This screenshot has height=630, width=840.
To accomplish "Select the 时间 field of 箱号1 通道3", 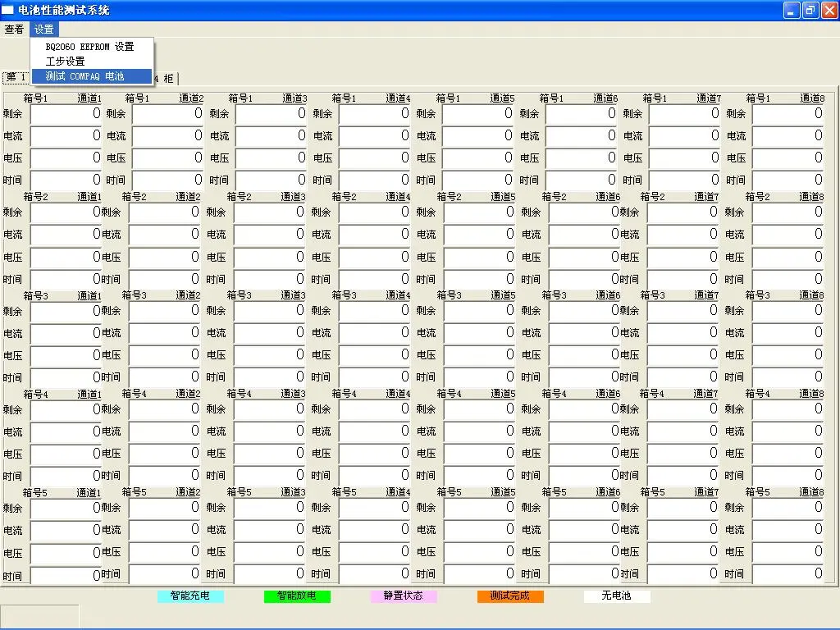I will [x=271, y=180].
